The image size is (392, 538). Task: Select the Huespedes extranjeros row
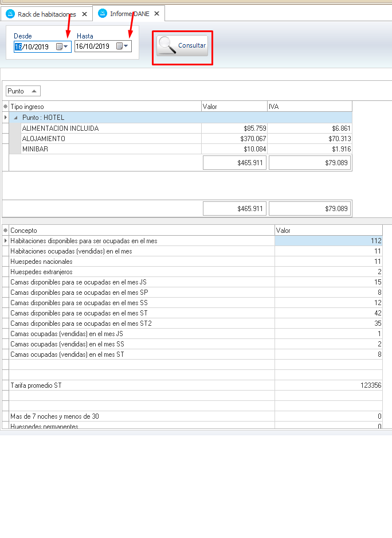(x=140, y=272)
